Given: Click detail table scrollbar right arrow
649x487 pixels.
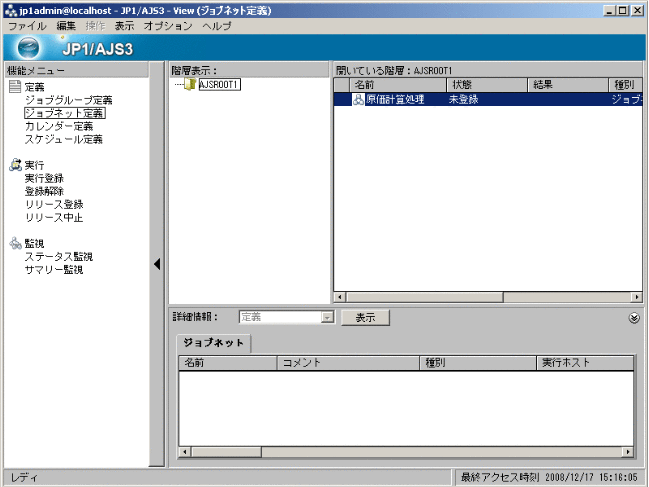Looking at the screenshot, I should tap(628, 452).
